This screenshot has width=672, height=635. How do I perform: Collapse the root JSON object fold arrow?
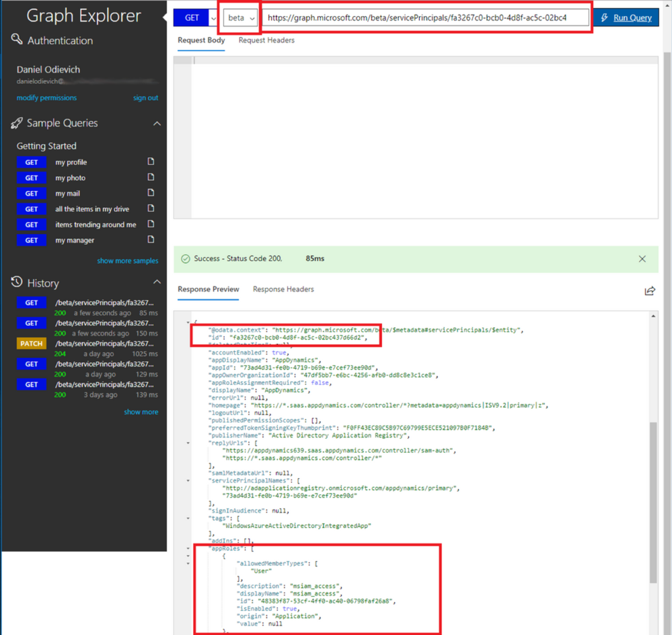[x=188, y=322]
